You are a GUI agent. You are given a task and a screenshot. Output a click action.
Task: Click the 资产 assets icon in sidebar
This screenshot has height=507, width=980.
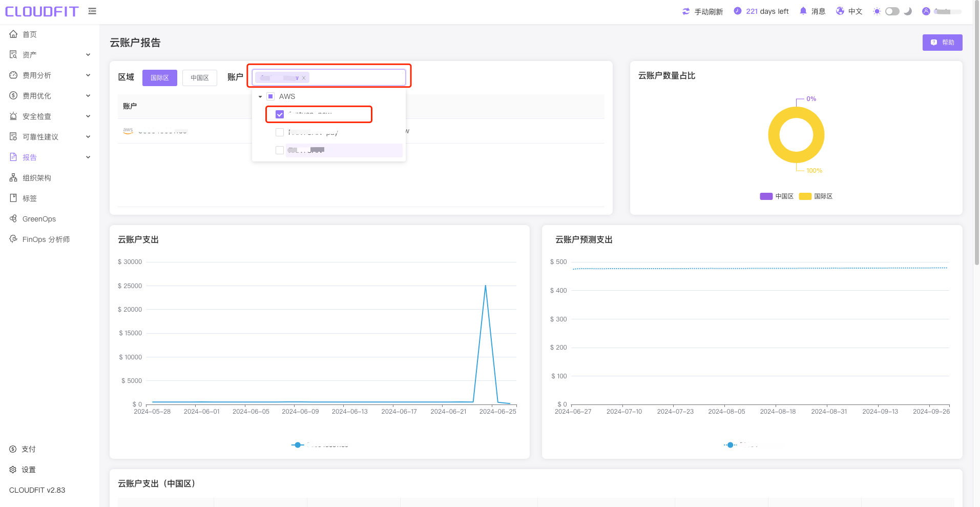(x=13, y=54)
